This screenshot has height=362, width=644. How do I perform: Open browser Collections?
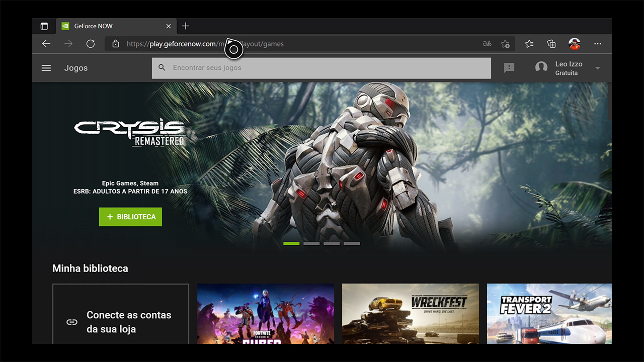pos(551,44)
